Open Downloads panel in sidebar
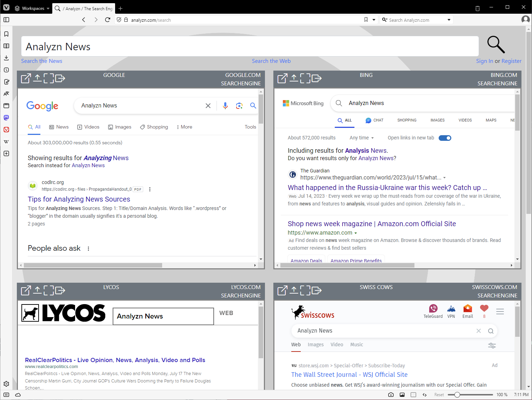532x400 pixels. [6, 58]
